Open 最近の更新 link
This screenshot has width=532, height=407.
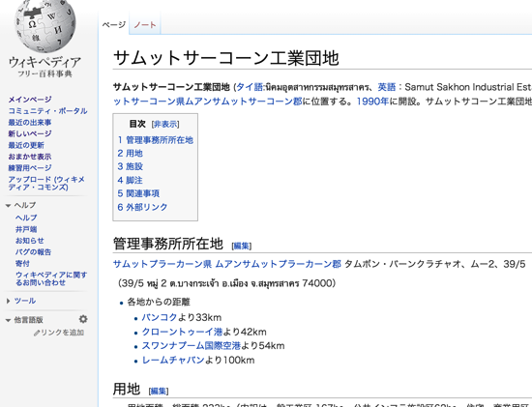(x=26, y=145)
